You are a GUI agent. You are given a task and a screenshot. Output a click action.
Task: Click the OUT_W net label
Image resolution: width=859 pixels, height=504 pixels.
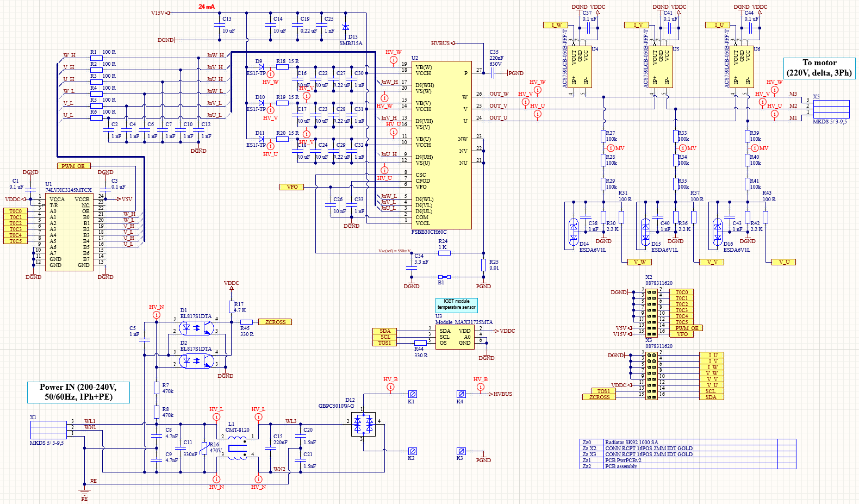(499, 94)
